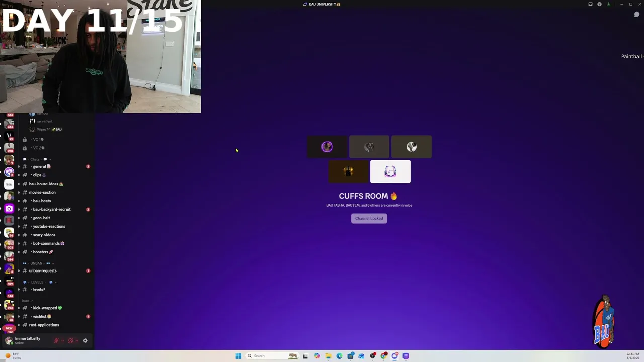Screen dimensions: 644x362
Task: Switch to Discord on the taskbar
Action: 395,356
